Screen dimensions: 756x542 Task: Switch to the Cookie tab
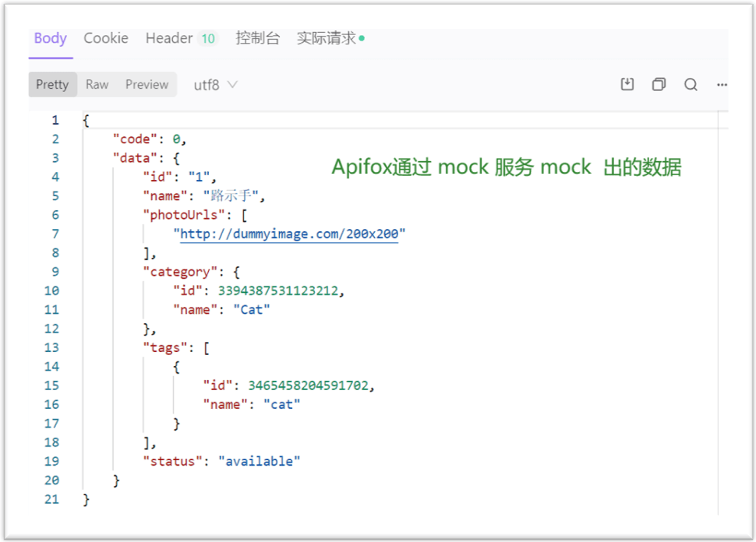point(106,37)
